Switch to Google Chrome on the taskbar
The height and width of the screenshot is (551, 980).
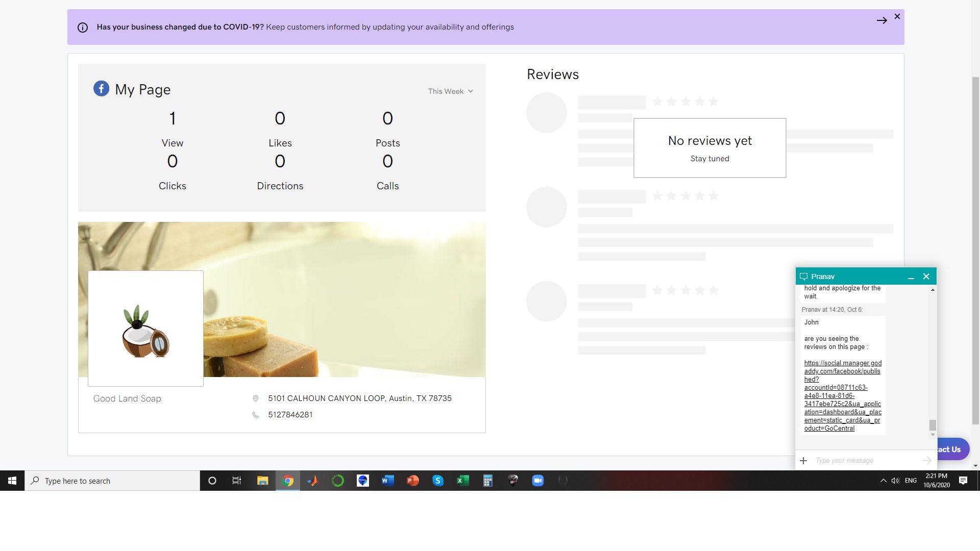288,481
